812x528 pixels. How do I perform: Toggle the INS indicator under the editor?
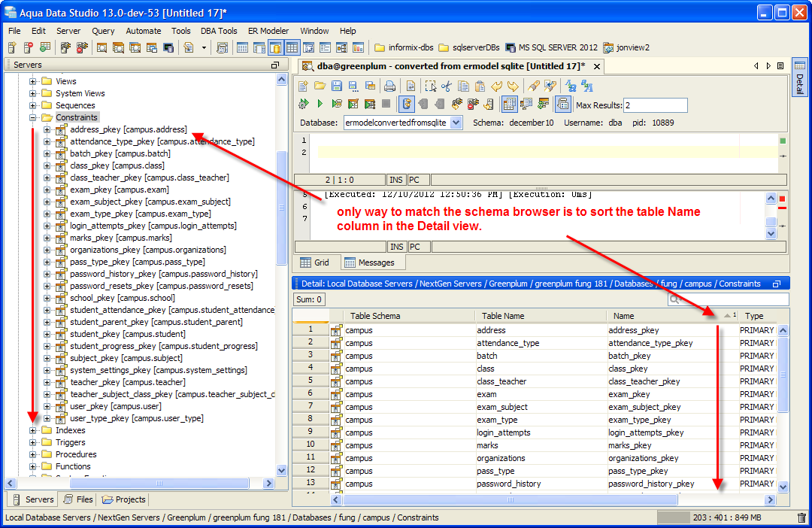click(396, 180)
